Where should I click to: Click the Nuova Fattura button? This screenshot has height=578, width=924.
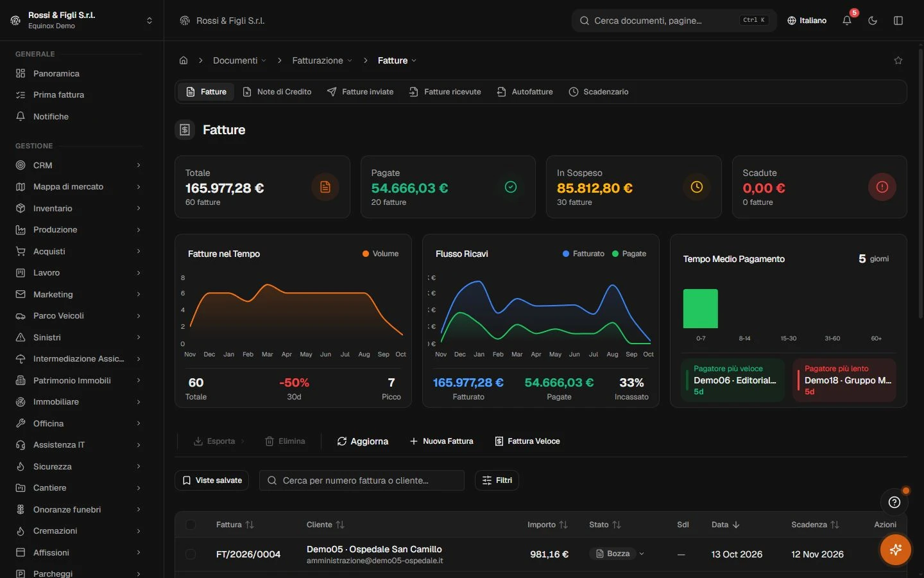(441, 441)
